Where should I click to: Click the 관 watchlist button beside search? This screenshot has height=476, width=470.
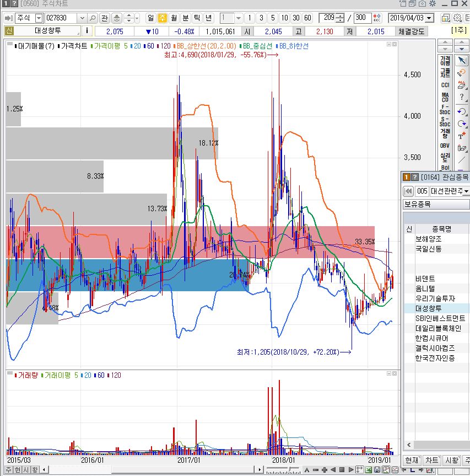(x=105, y=18)
